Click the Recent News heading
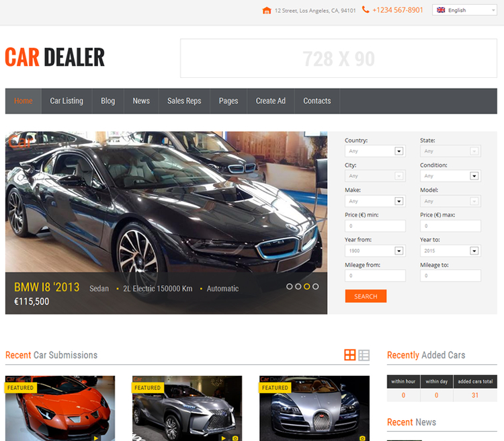 click(411, 422)
